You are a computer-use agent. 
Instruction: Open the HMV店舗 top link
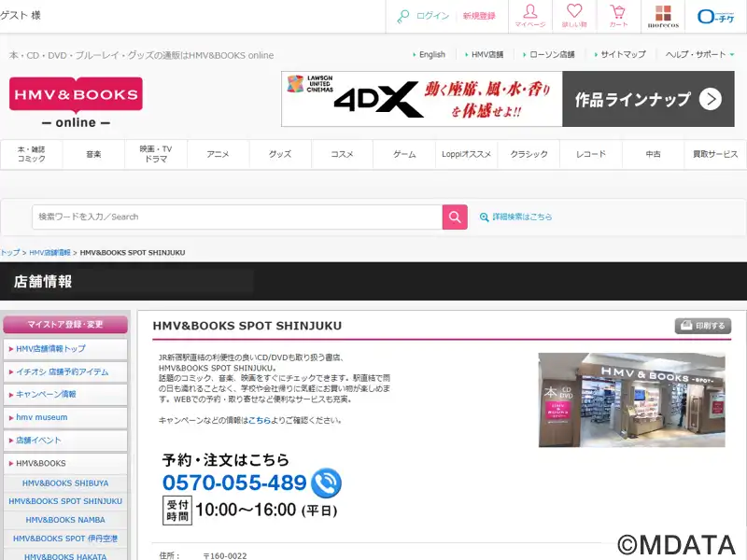tap(486, 54)
